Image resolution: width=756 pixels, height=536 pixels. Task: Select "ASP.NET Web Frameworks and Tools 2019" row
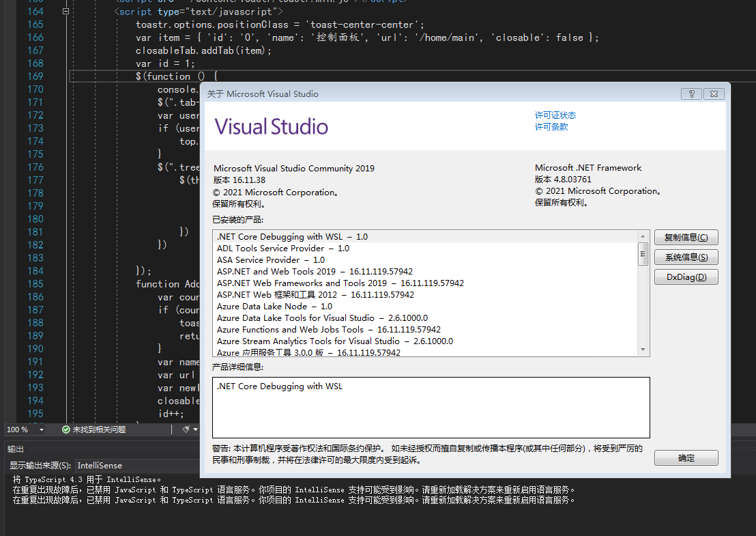(x=425, y=283)
